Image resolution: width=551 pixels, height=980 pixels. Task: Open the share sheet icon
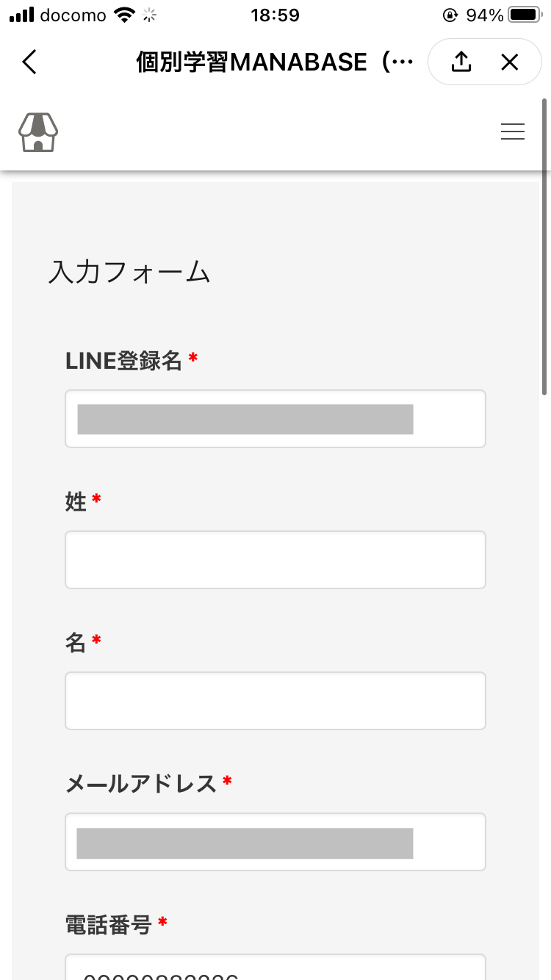461,62
